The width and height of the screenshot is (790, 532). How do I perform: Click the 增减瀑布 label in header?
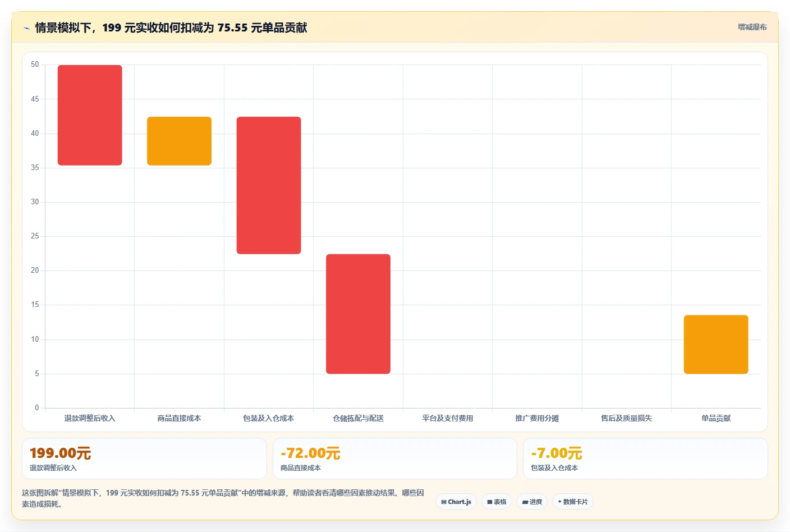[x=752, y=27]
